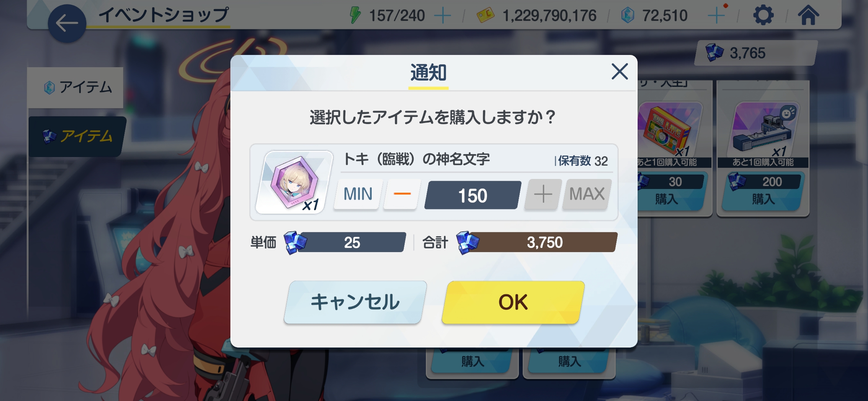This screenshot has width=868, height=401.
Task: Click the gold credit coin icon
Action: coord(485,16)
